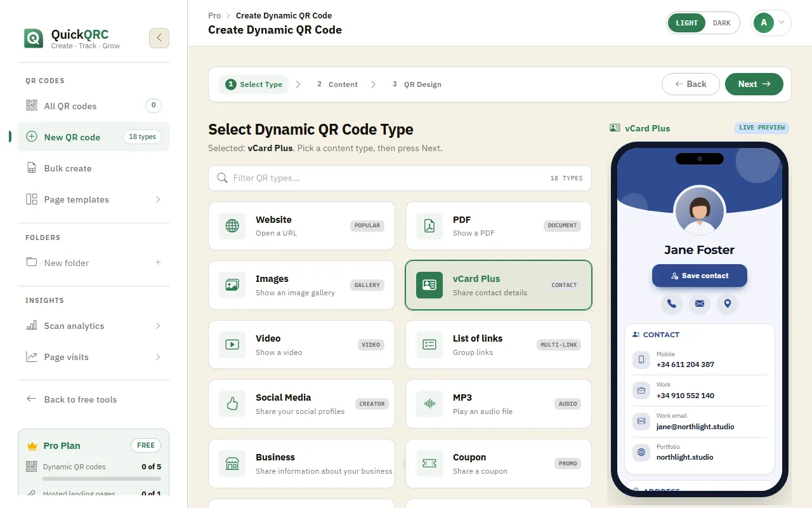Tap the phone call icon in preview
The image size is (812, 508).
[672, 304]
